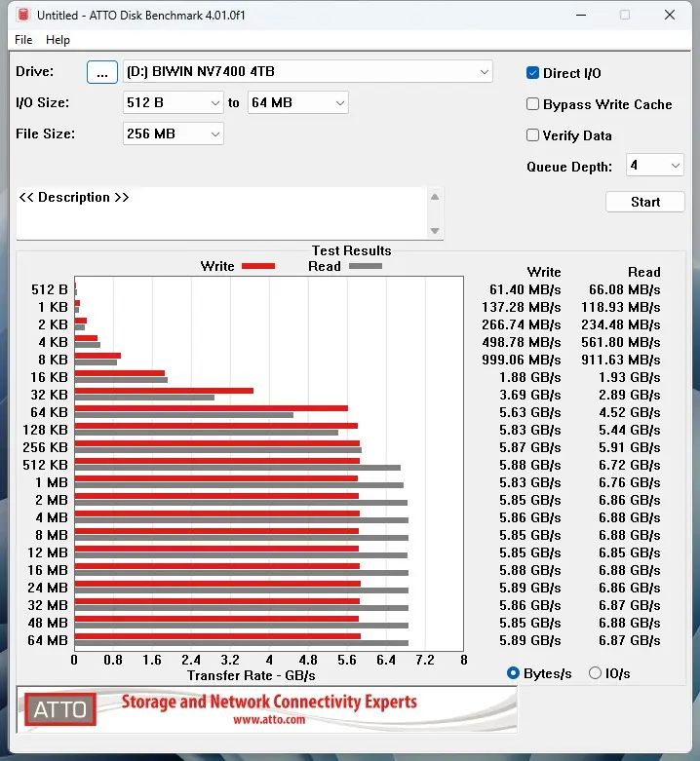This screenshot has width=700, height=761.
Task: Open the 64 MB maximum I/O size dropdown
Action: 339,103
